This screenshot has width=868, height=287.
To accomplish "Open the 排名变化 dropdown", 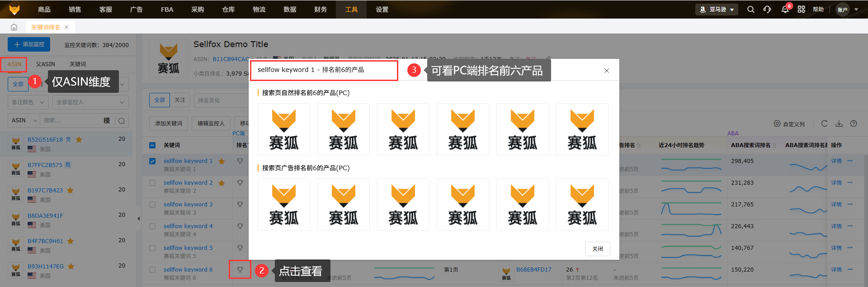I will pos(222,100).
